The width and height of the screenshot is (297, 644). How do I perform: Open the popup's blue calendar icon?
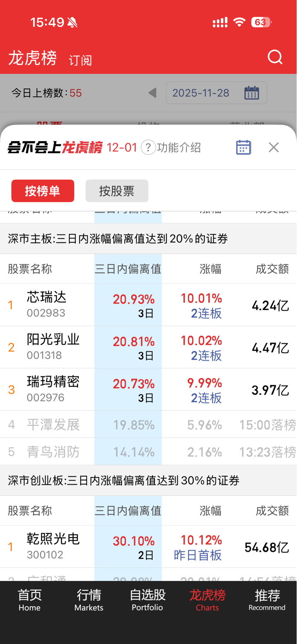tap(243, 147)
